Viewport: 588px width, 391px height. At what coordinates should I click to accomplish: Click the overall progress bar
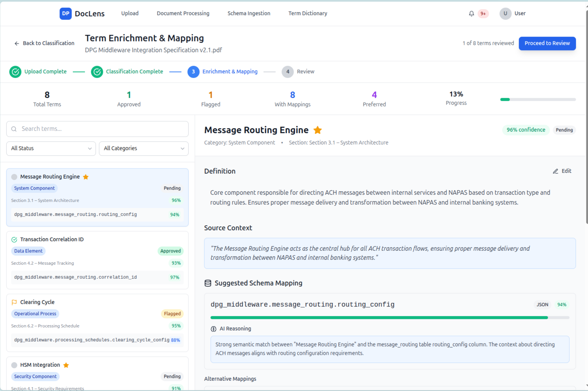[537, 99]
